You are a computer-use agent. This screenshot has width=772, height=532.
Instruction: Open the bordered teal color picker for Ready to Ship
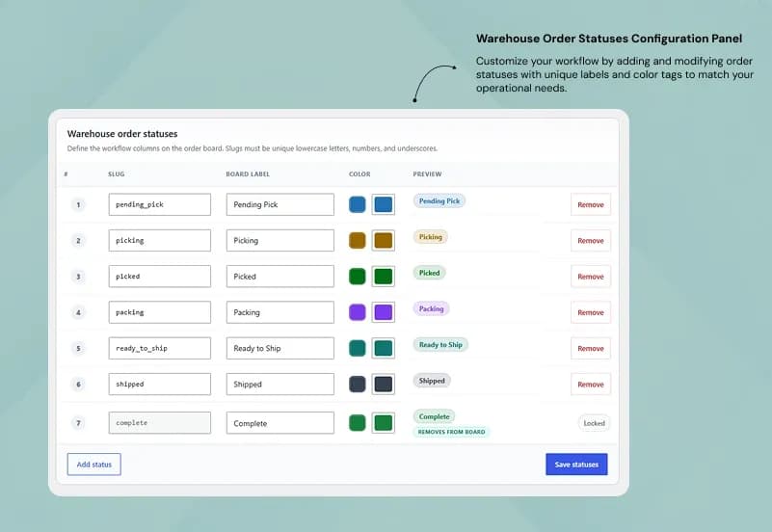click(x=383, y=348)
